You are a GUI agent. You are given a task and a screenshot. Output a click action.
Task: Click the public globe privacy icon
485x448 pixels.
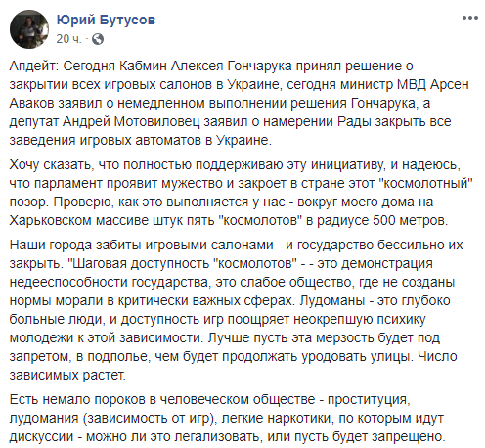pyautogui.click(x=98, y=39)
